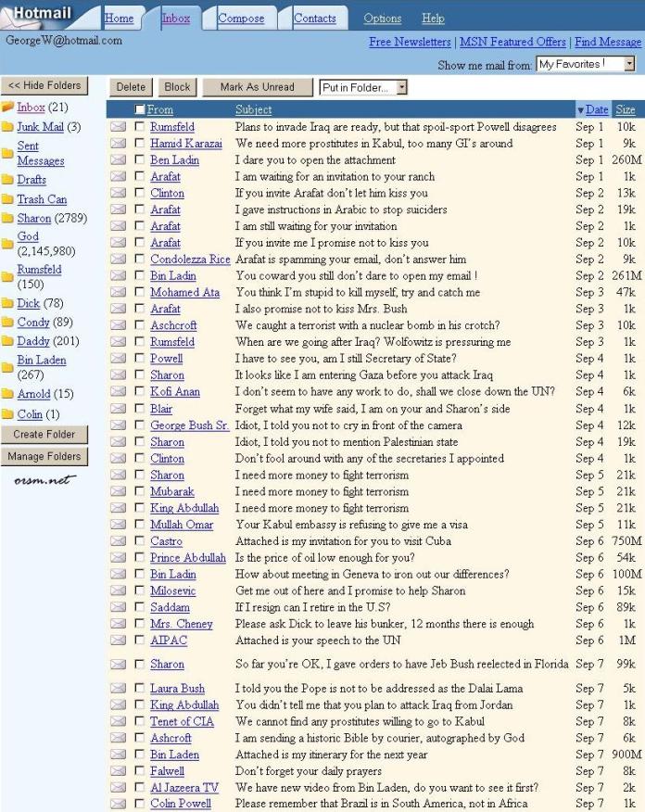This screenshot has width=645, height=812.
Task: Tick checkbox for Kofi Anan email
Action: [139, 390]
